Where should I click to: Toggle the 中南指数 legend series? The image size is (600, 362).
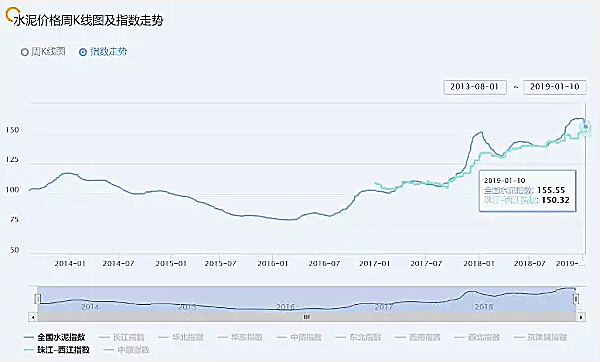pos(299,337)
